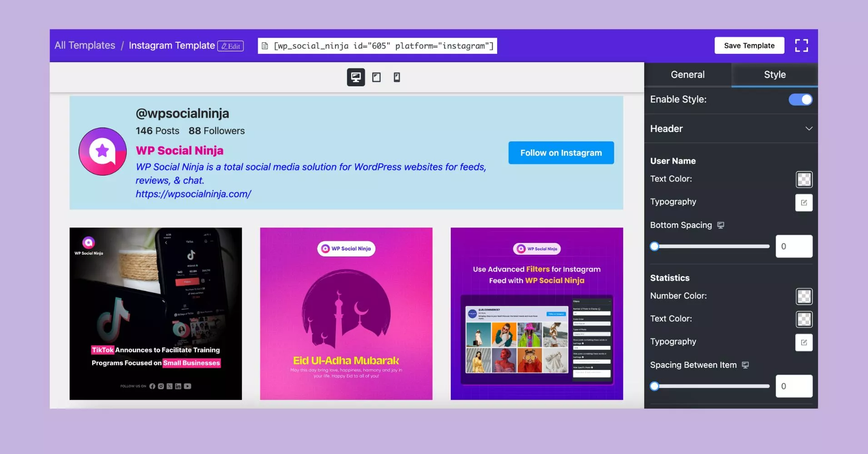This screenshot has width=868, height=454.
Task: Focus the Bottom Spacing value field
Action: (x=794, y=246)
